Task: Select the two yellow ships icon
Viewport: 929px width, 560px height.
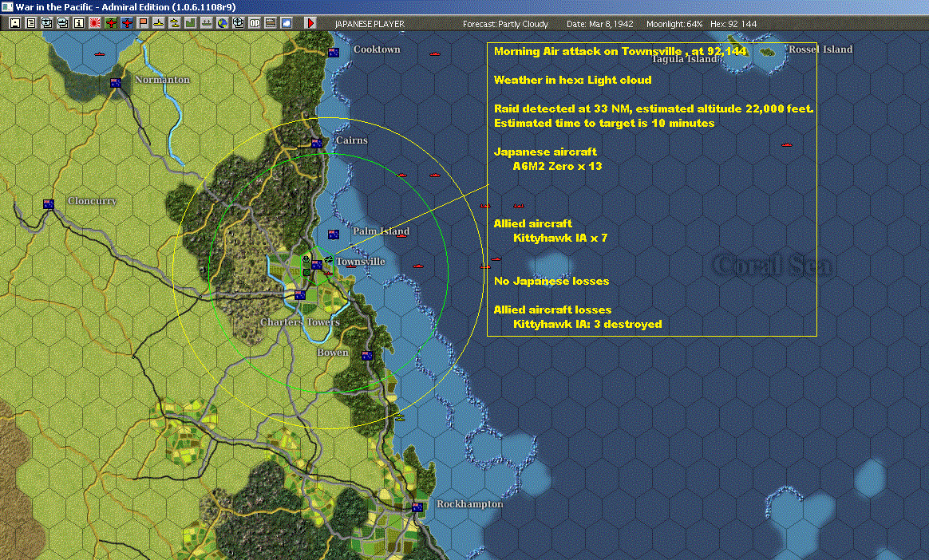Action: click(175, 23)
